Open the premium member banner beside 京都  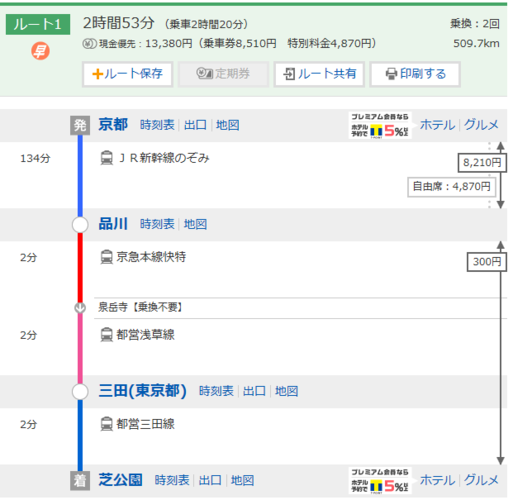tap(380, 125)
